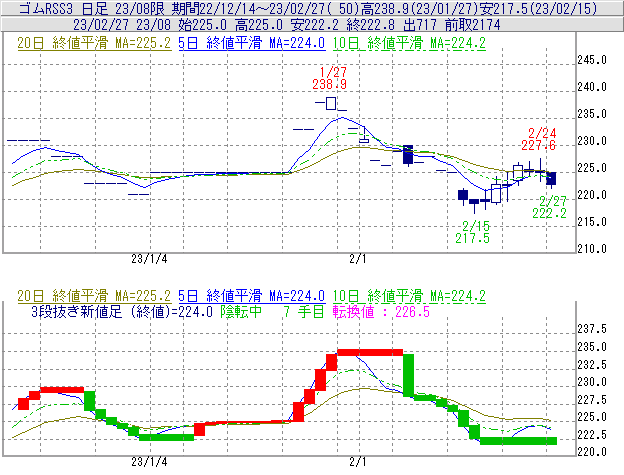
Task: Click the 1/27 238.9 high price label
Action: coord(330,78)
